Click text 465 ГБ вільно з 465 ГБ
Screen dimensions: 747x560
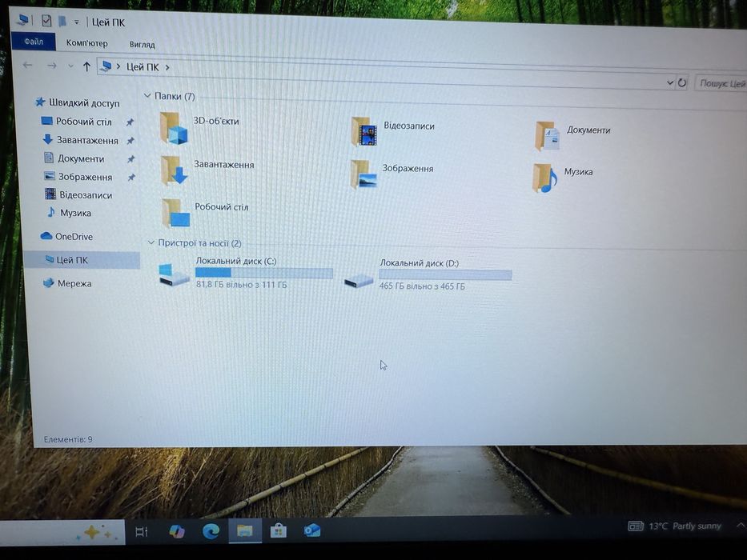(422, 286)
